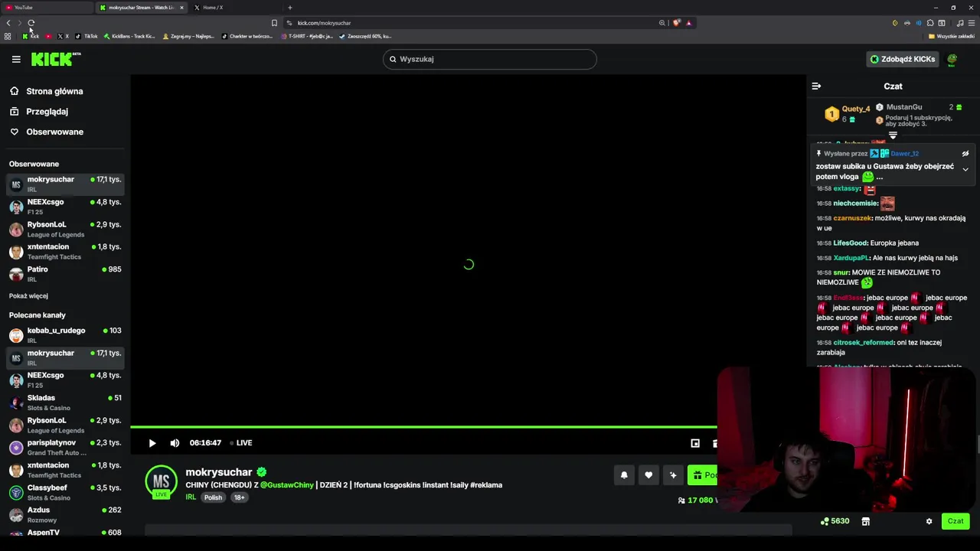Click the @GustawChiny link in stream title
Image resolution: width=980 pixels, height=551 pixels.
pos(287,485)
